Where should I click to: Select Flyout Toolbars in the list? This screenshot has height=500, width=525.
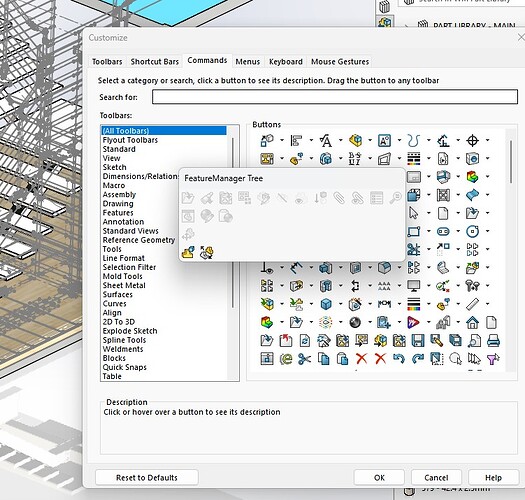pyautogui.click(x=130, y=140)
